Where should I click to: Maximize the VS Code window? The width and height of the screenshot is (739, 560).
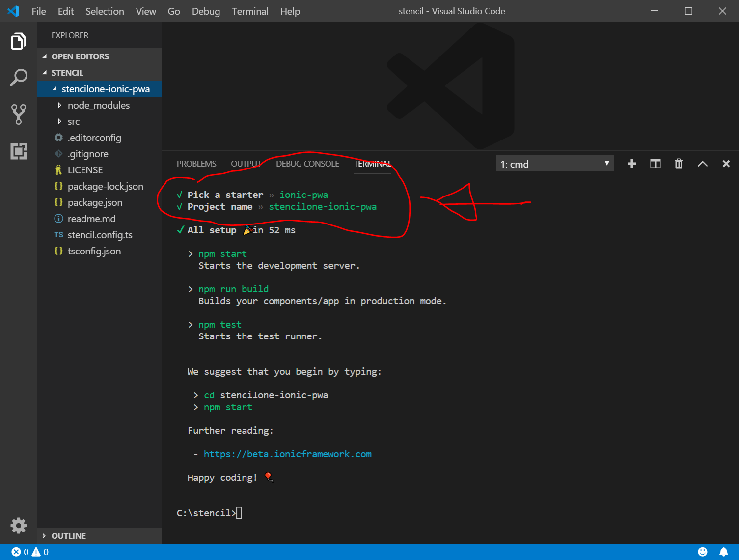[688, 11]
